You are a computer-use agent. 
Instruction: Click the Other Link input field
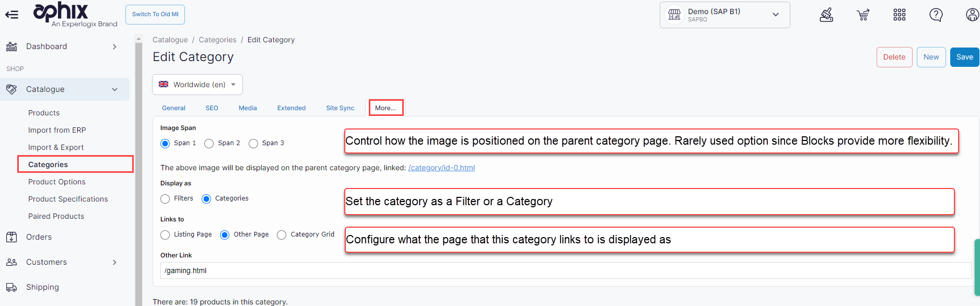565,270
